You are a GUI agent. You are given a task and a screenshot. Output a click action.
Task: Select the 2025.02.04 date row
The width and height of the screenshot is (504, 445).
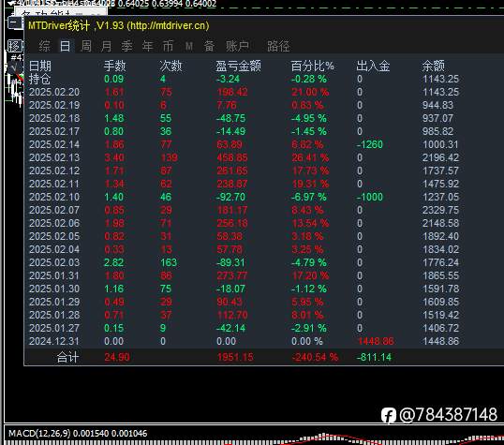(54, 249)
